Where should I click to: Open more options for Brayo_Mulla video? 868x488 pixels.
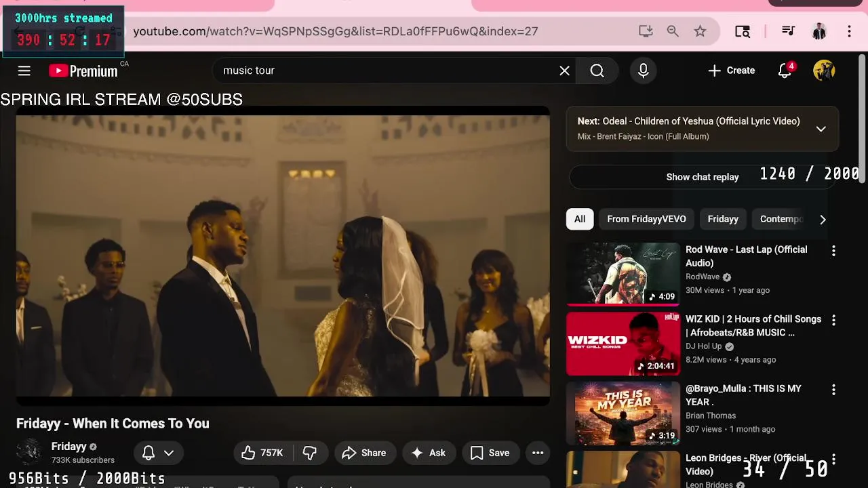point(833,390)
